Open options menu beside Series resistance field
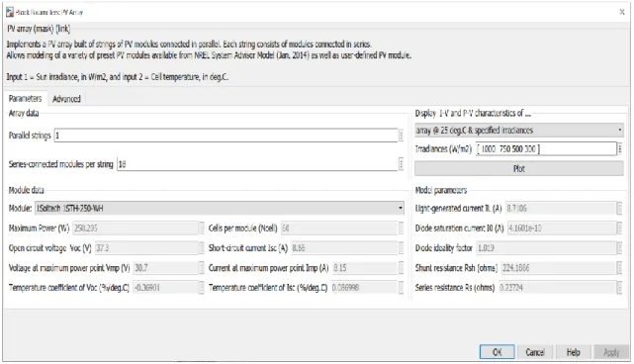The width and height of the screenshot is (634, 364). [x=620, y=288]
